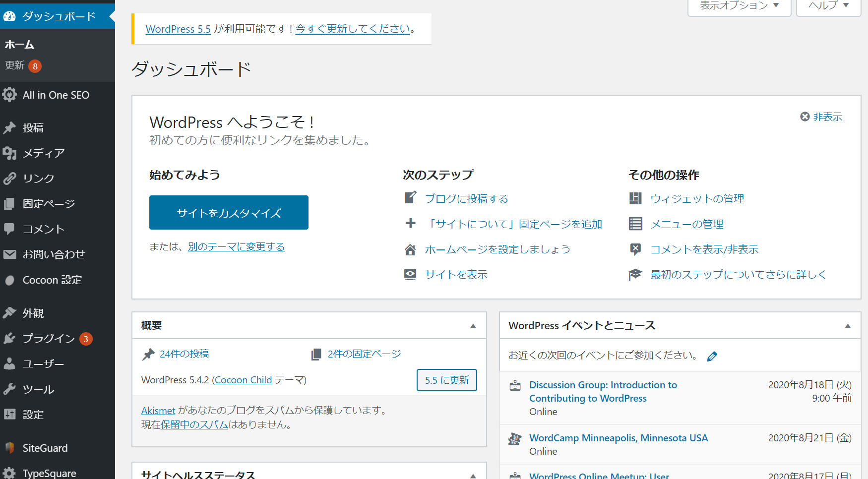Collapse the 概要 widget

click(473, 326)
